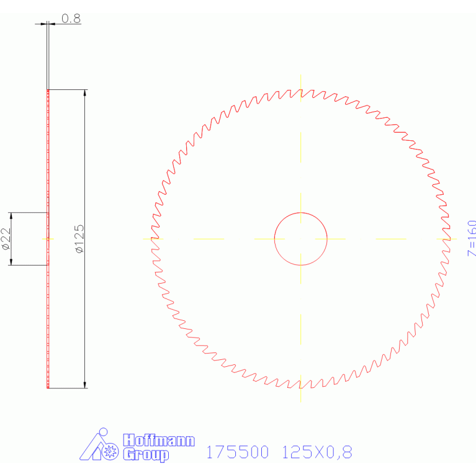The height and width of the screenshot is (476, 476).
Task: Click the Z=160 tooth count label
Action: coord(472,238)
